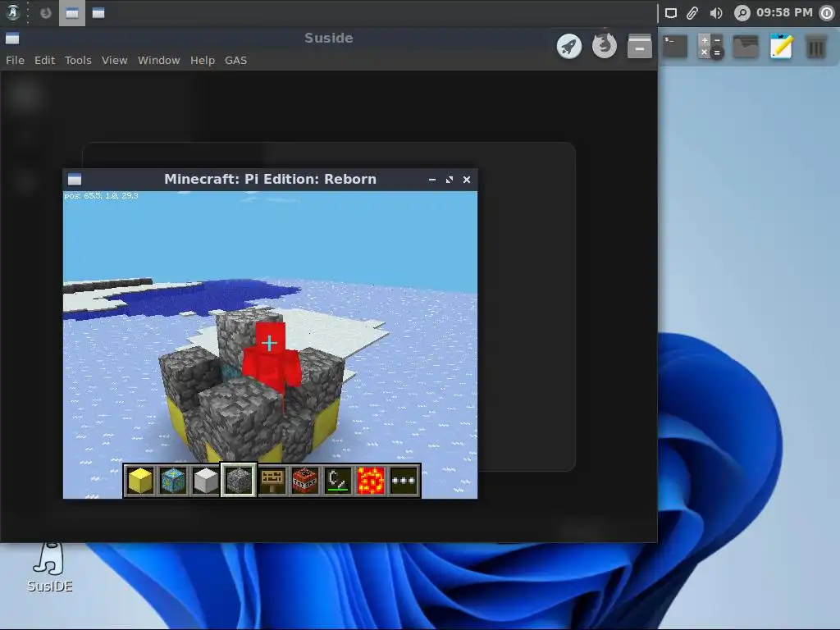Select the diamond ore block hotbar slot
The height and width of the screenshot is (630, 840).
coord(173,481)
